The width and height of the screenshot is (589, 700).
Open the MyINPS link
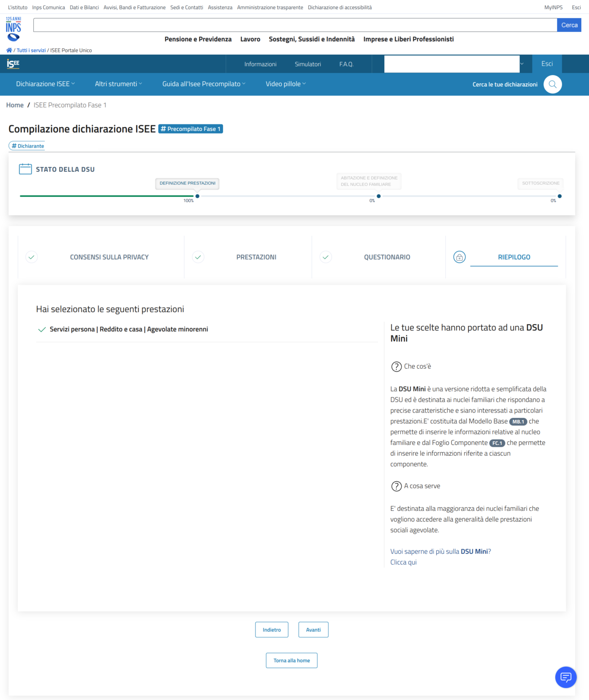553,7
